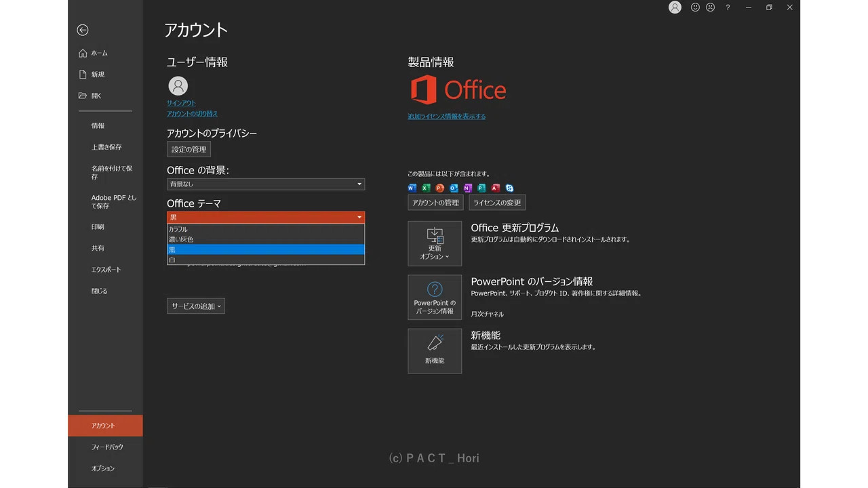This screenshot has height=488, width=868.
Task: Click the 新機能 megaphone button
Action: (x=435, y=351)
